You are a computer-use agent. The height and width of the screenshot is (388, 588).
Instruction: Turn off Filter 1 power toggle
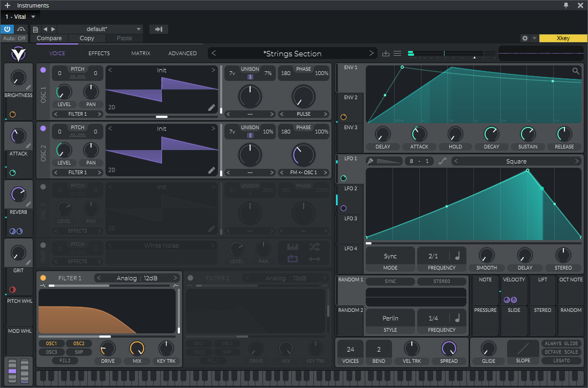(43, 278)
